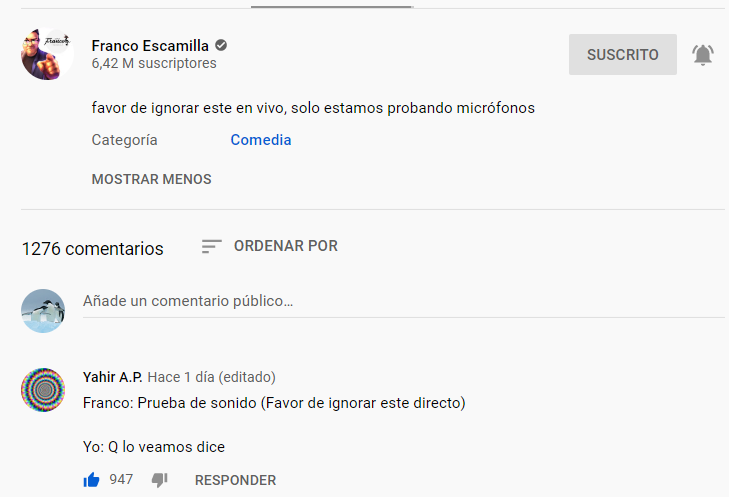Click your penguin profile avatar
This screenshot has width=729, height=497.
coord(43,311)
